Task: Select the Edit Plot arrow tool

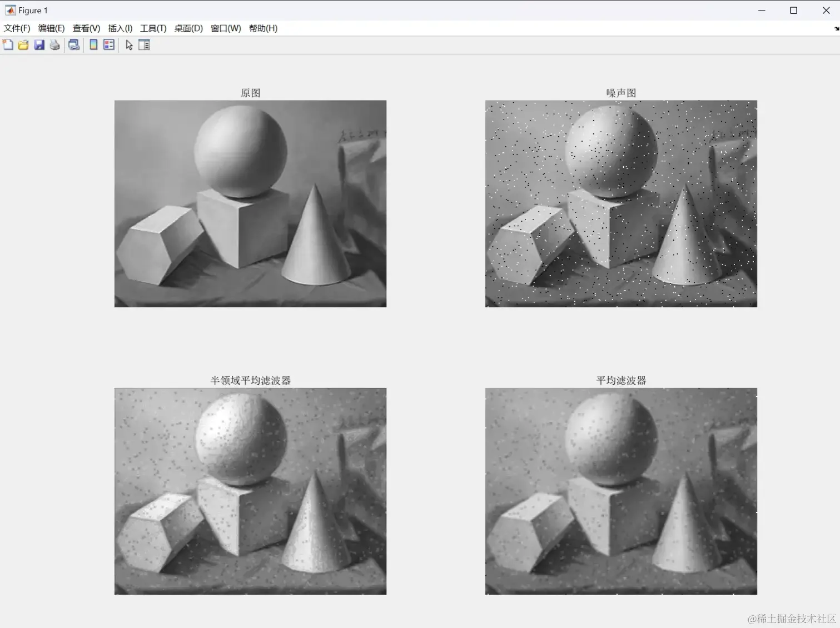Action: [129, 45]
